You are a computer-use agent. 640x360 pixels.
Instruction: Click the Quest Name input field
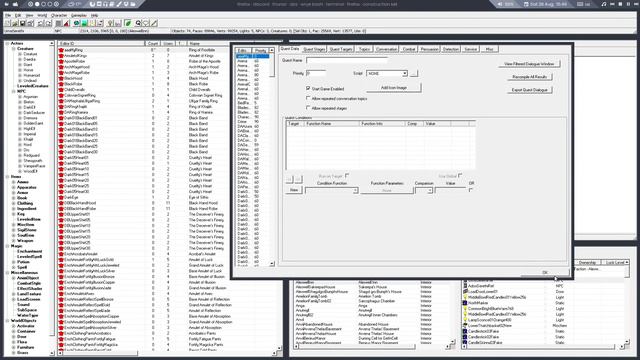click(347, 60)
